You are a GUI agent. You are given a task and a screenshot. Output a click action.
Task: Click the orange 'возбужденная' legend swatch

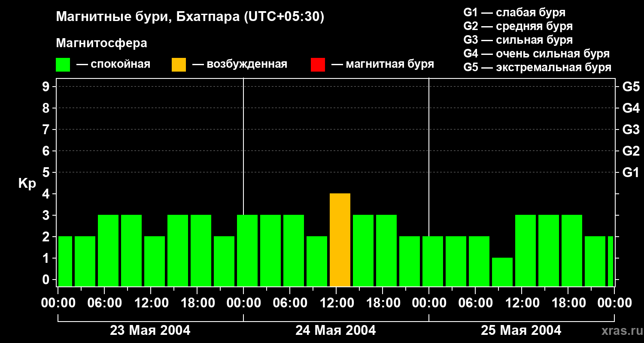point(179,65)
